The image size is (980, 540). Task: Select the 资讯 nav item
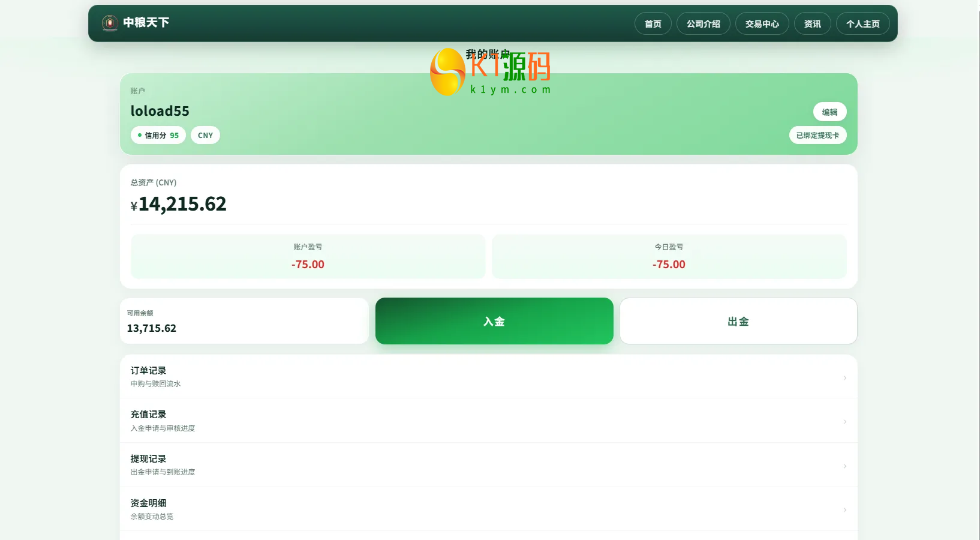pos(812,24)
